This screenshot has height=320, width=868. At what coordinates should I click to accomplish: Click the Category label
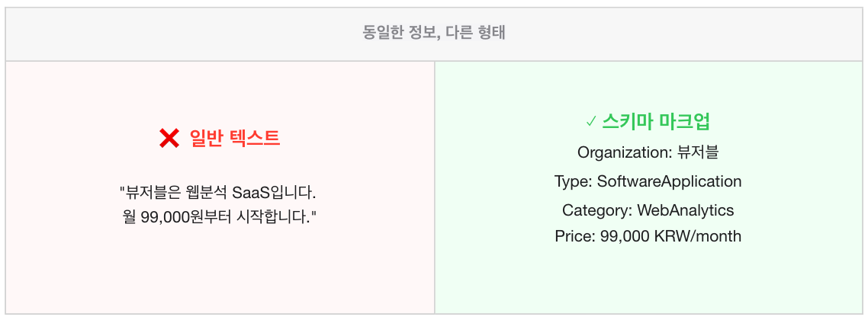[x=596, y=210]
